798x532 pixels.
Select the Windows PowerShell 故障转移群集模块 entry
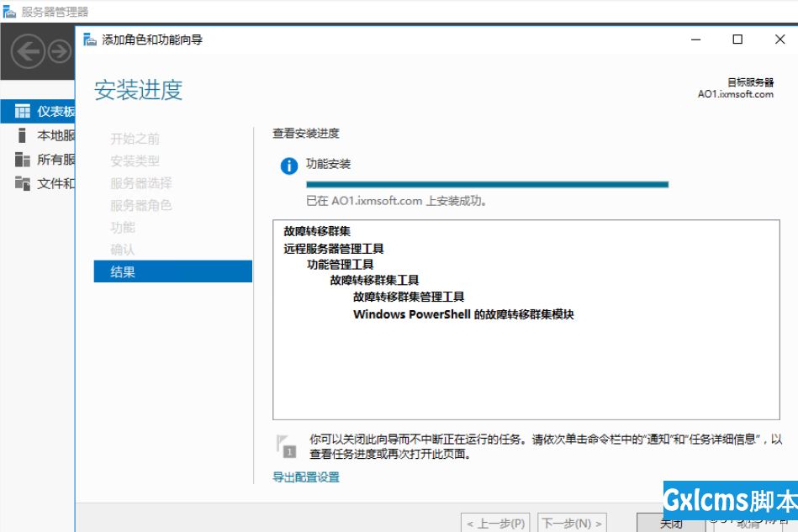tap(463, 314)
